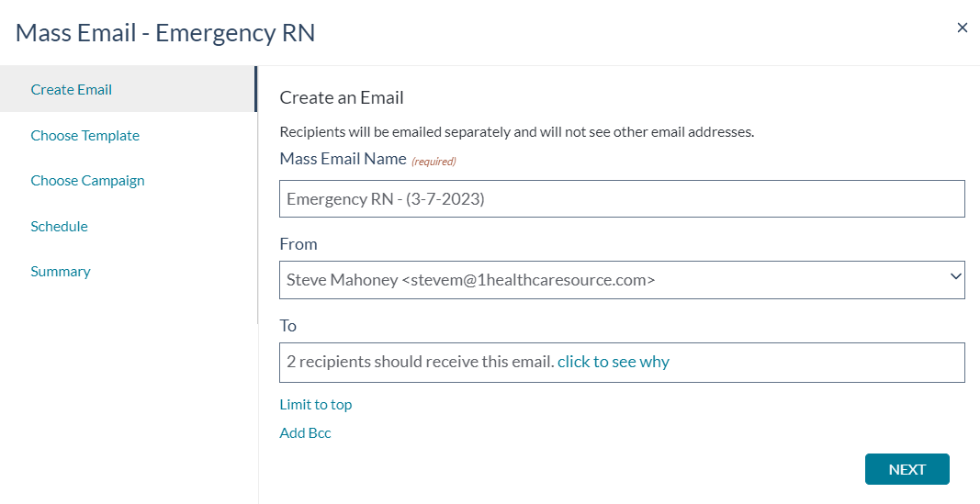Open the Choose Campaign step
The image size is (980, 504).
87,181
